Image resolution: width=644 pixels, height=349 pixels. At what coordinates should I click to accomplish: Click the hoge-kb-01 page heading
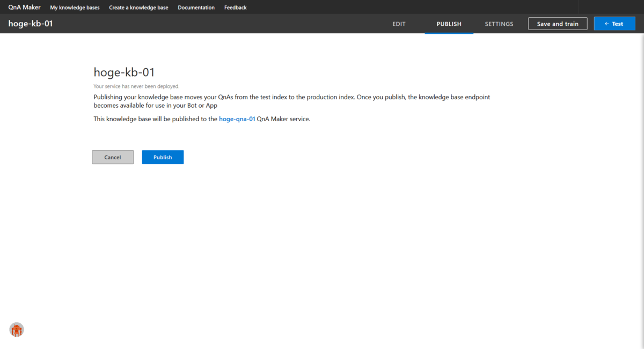pyautogui.click(x=125, y=72)
